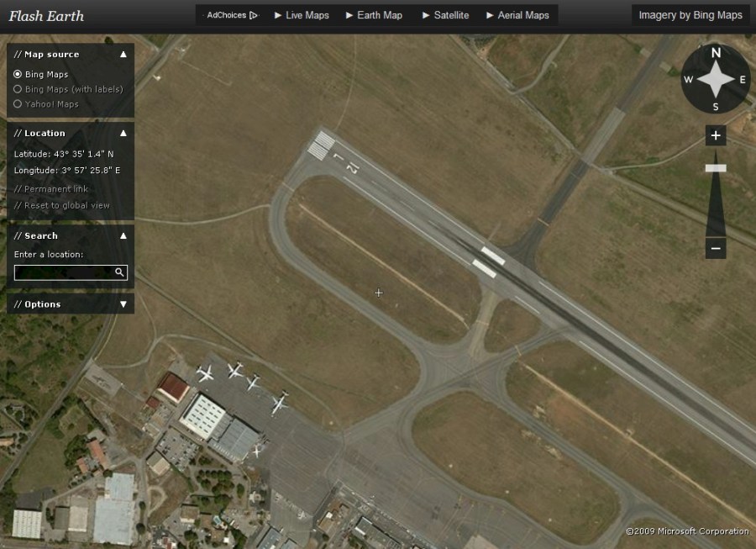Screen dimensions: 756x549
Task: Click the zoom slider handle
Action: click(716, 168)
